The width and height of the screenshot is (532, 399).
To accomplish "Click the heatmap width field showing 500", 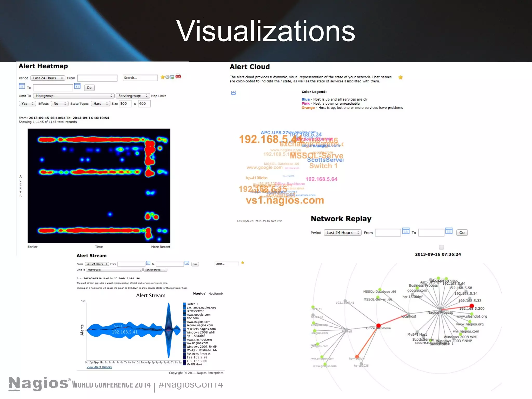I will point(125,104).
